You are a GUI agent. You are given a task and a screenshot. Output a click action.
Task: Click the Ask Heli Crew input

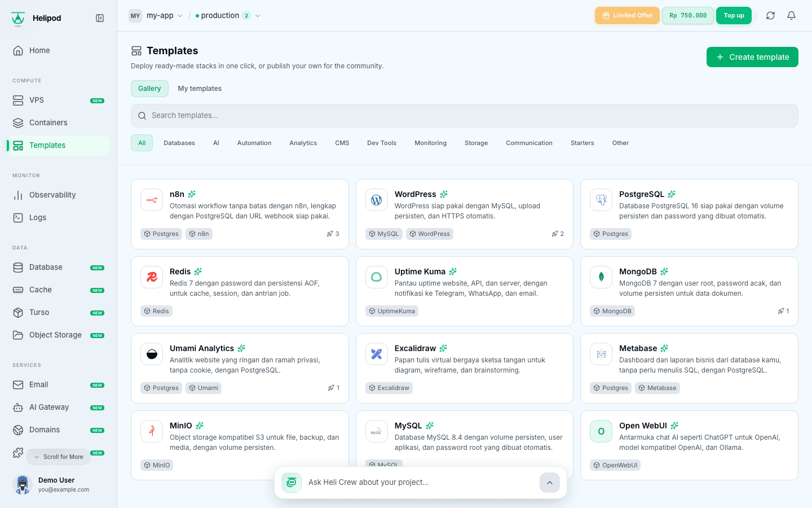(420, 483)
